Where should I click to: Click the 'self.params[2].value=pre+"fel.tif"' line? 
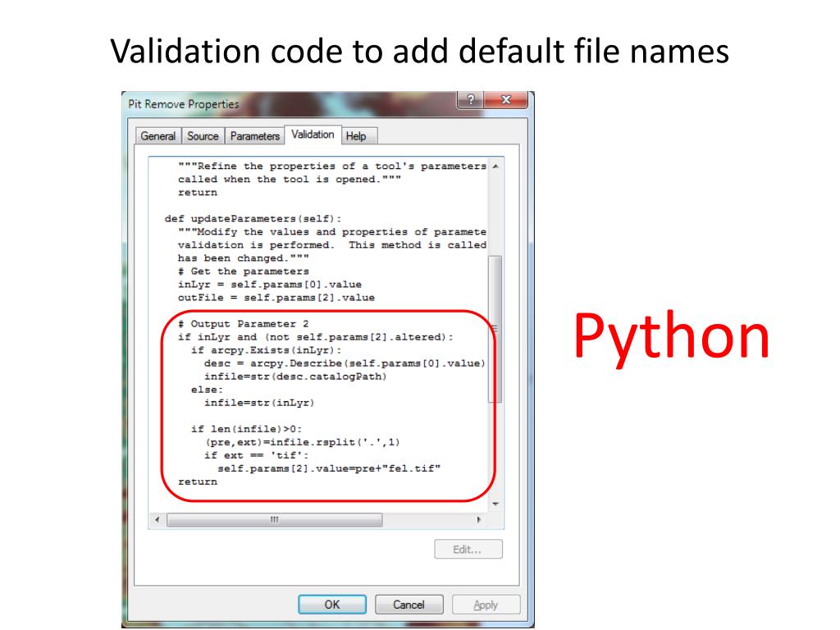[329, 468]
